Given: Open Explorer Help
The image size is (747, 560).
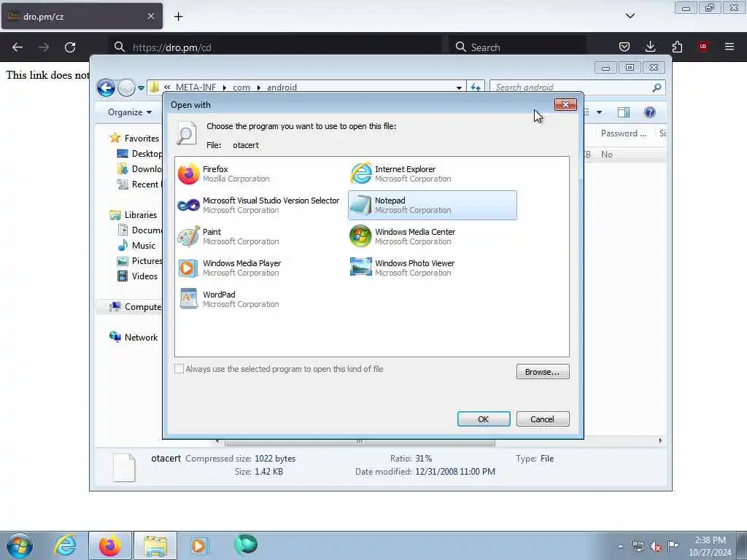Looking at the screenshot, I should [650, 112].
